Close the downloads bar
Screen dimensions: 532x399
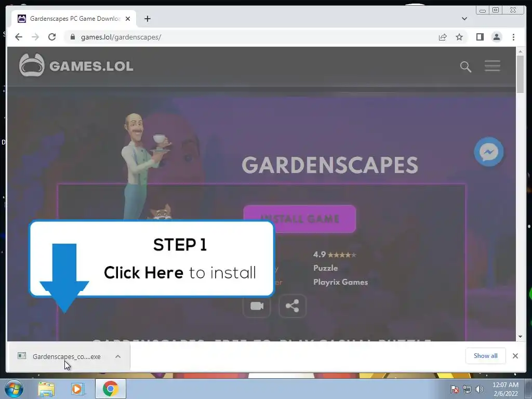515,356
